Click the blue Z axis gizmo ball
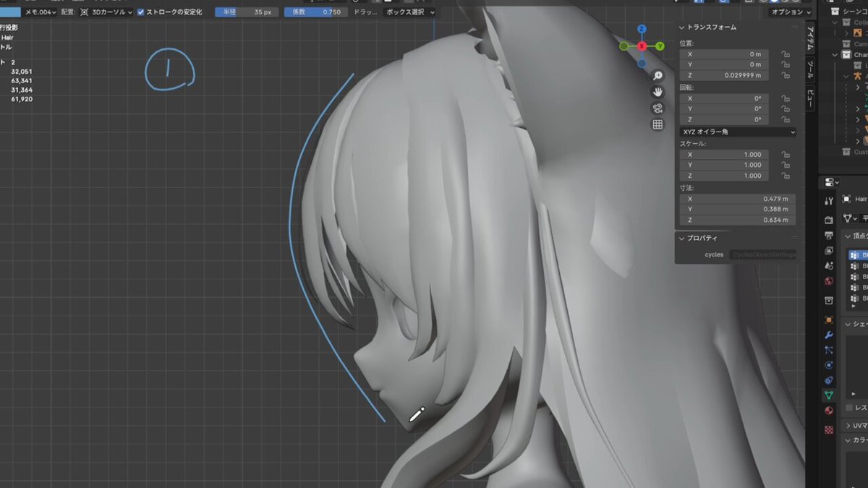The image size is (868, 488). coord(642,29)
